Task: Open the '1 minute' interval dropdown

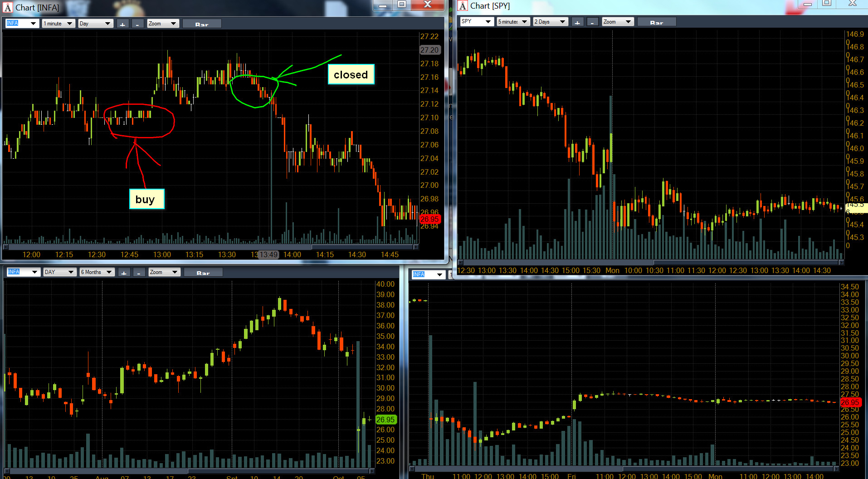Action: coord(59,24)
